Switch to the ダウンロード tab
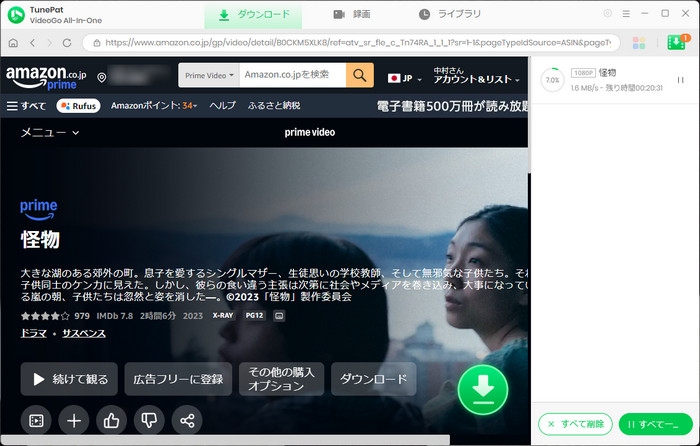The height and width of the screenshot is (446, 700). click(253, 15)
